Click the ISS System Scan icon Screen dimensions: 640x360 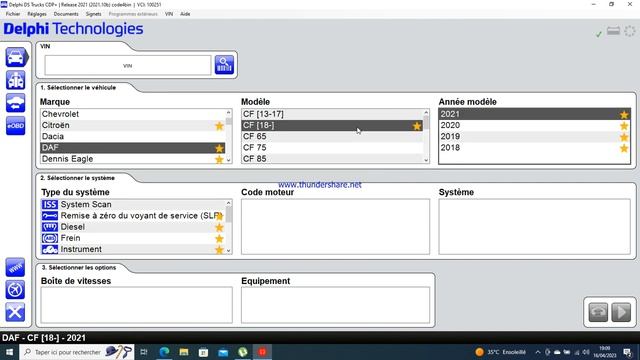[x=50, y=204]
